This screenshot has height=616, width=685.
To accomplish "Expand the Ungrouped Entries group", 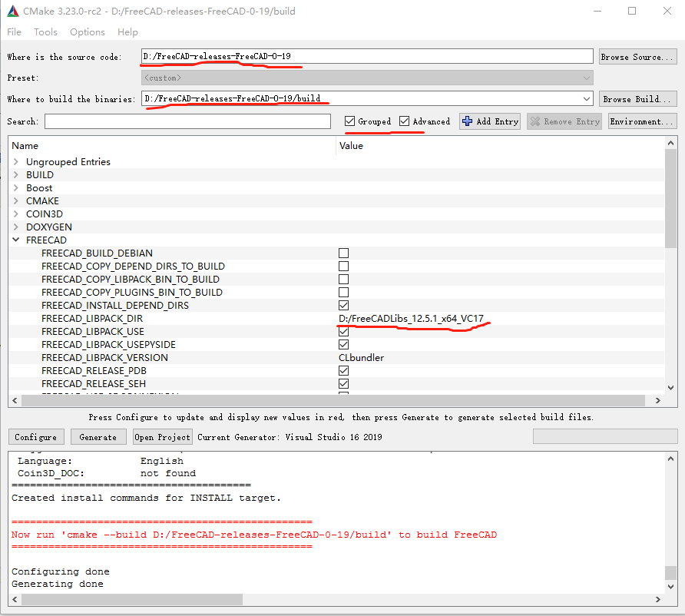I will [16, 161].
